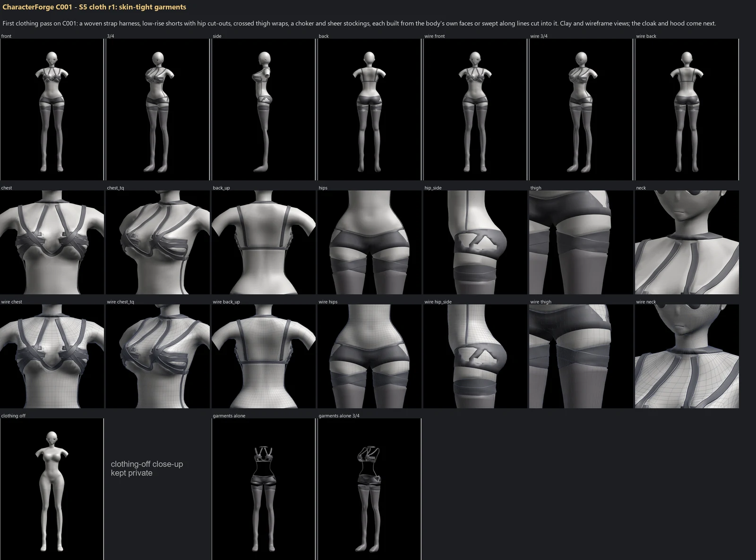The width and height of the screenshot is (756, 560).
Task: Select the 'wire hip_side' wireframe thumbnail
Action: [475, 356]
